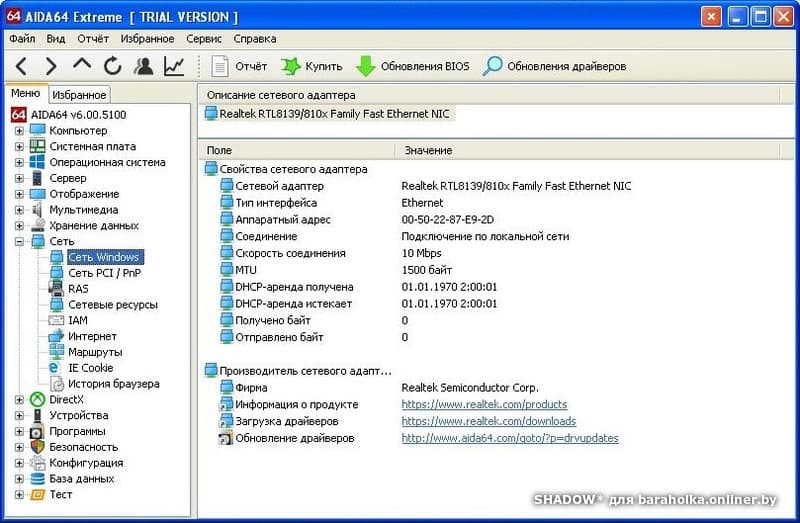800x523 pixels.
Task: Click the up-level arrow toolbar icon
Action: (82, 65)
